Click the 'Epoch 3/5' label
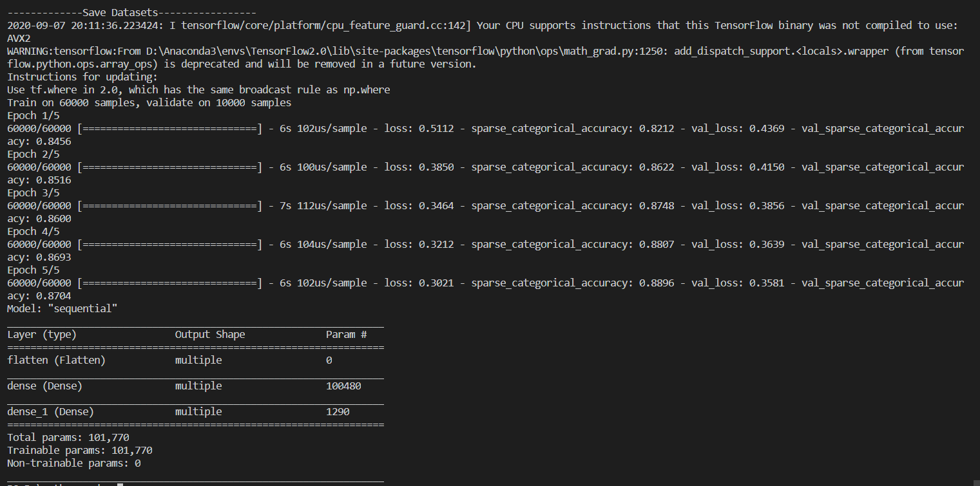 [x=33, y=193]
